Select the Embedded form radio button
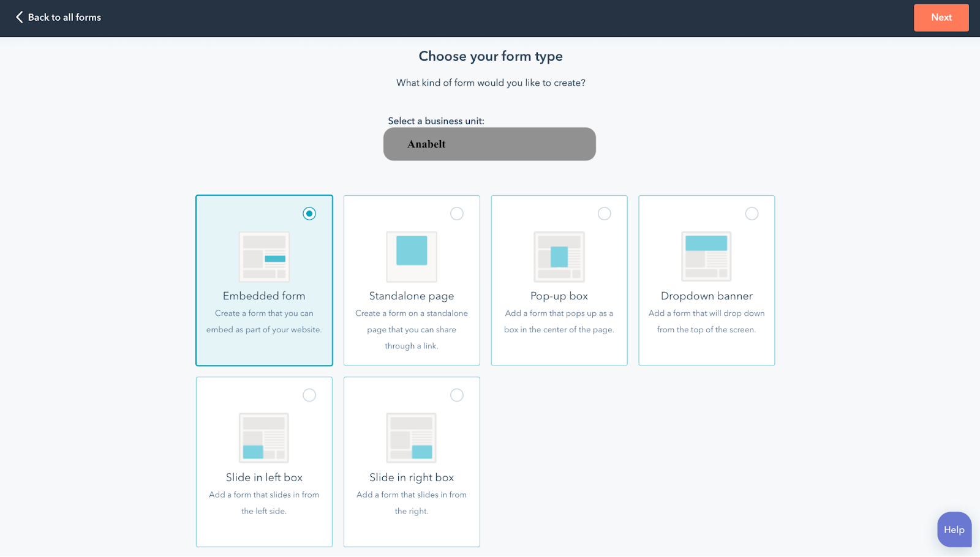 click(309, 214)
